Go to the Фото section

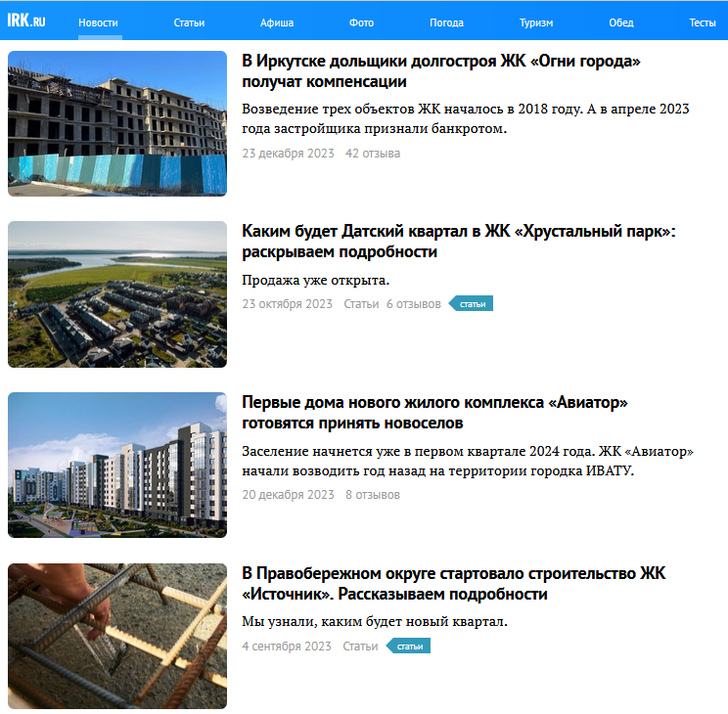[361, 22]
